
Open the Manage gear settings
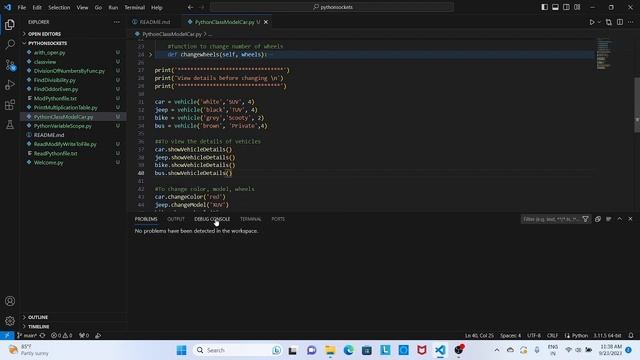click(10, 321)
